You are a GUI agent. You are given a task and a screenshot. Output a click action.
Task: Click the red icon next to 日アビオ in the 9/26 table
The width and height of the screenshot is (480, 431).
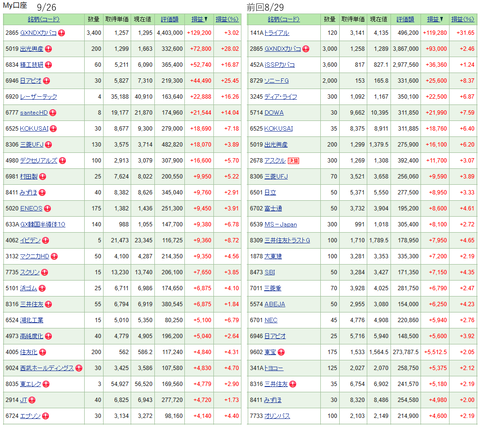pos(46,81)
